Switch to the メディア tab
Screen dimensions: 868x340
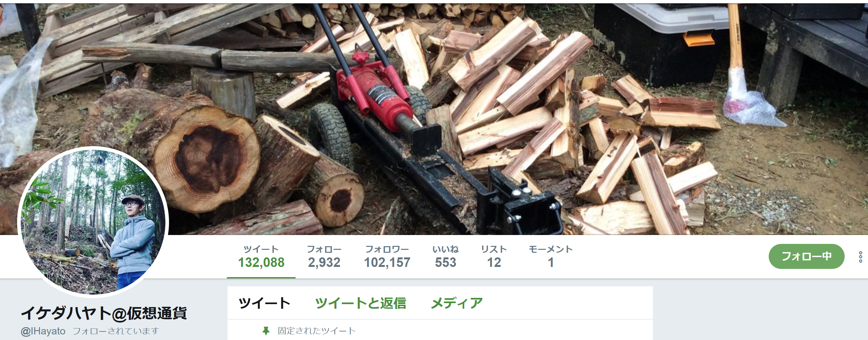(457, 303)
